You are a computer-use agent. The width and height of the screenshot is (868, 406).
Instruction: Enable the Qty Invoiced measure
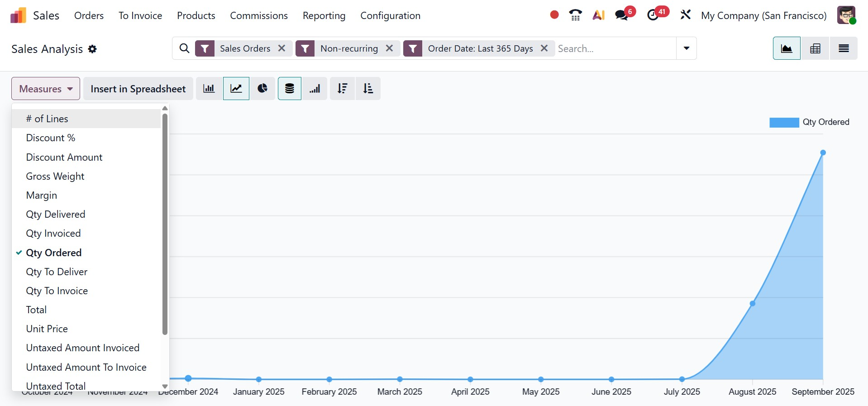point(86,233)
